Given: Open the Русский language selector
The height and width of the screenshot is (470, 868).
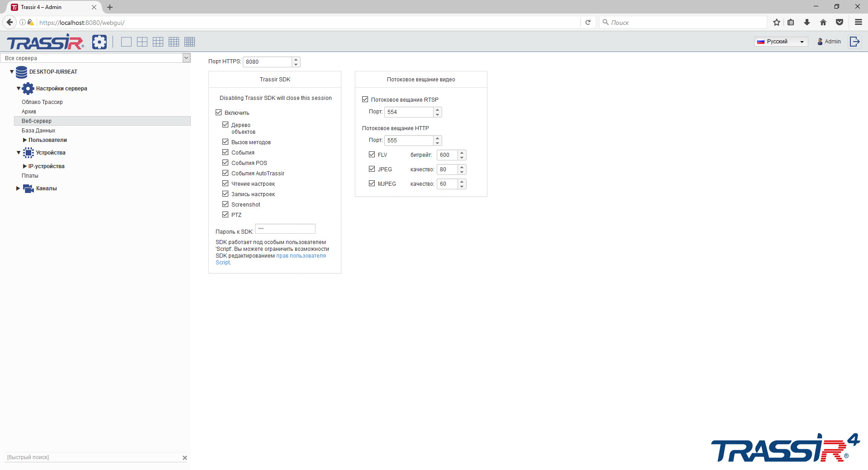Looking at the screenshot, I should coord(781,41).
